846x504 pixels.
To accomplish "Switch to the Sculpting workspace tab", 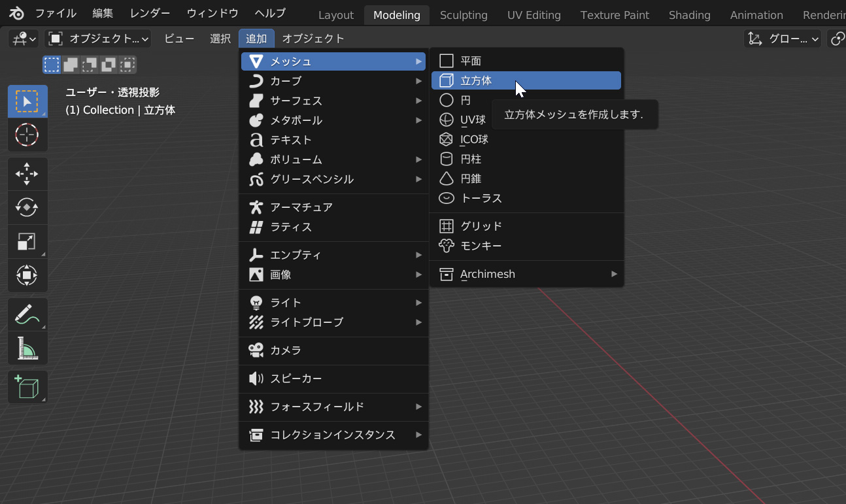I will [x=464, y=14].
